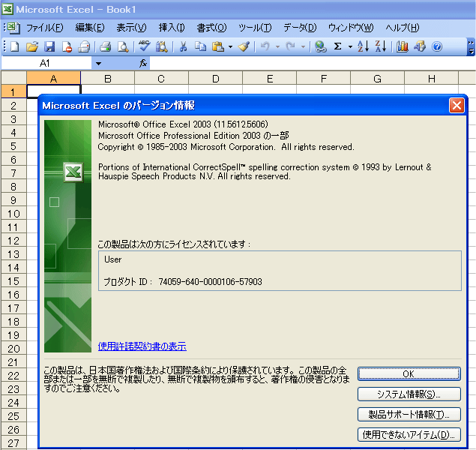Click the Excel workbook icon in menu bar
This screenshot has height=450, width=476.
tap(13, 28)
